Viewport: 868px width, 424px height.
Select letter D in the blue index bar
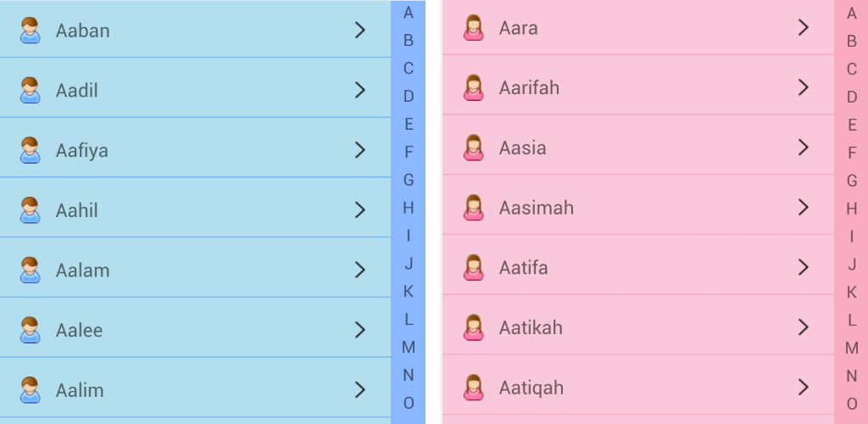409,97
